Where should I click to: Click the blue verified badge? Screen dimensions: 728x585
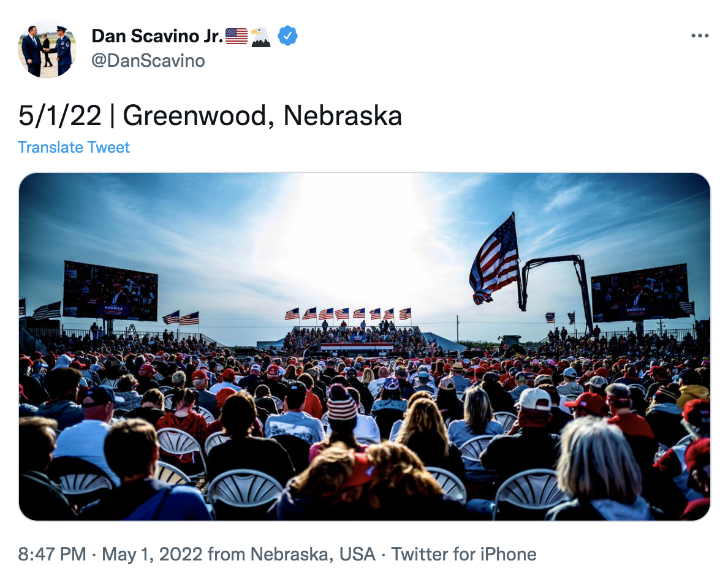[x=287, y=36]
